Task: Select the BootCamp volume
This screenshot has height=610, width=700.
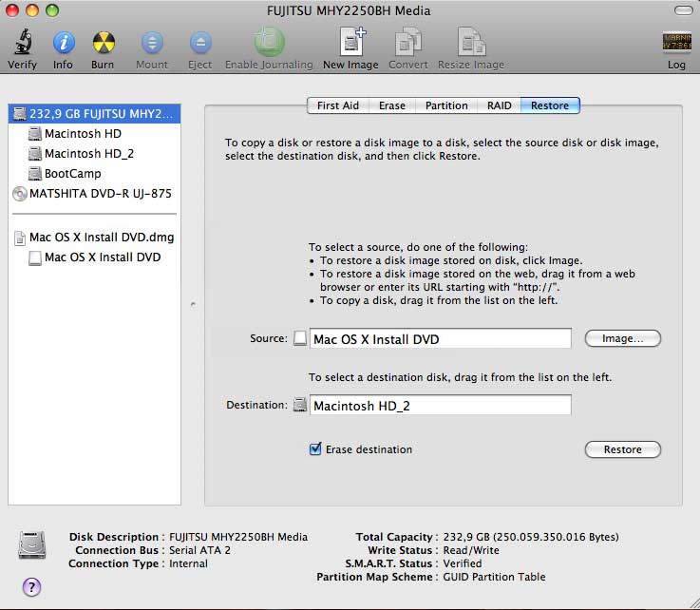Action: [94, 173]
